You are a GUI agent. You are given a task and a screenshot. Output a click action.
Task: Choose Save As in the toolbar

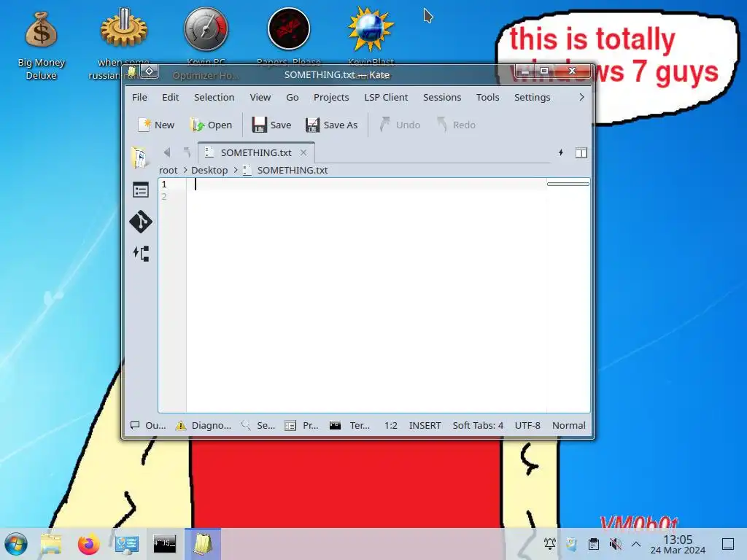332,125
